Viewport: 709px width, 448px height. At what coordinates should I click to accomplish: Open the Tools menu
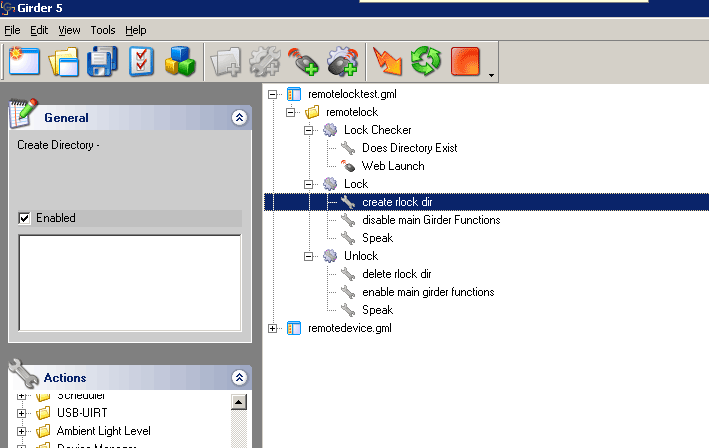103,30
